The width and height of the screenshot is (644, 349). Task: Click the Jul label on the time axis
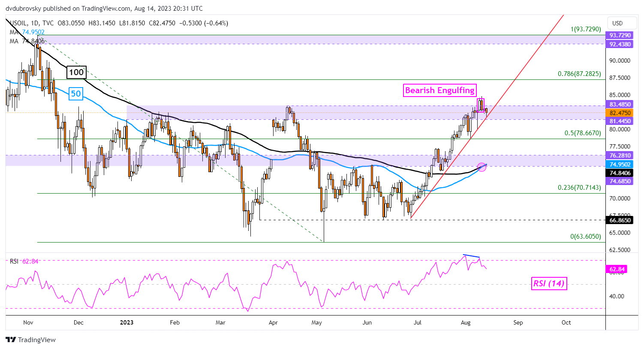point(417,322)
